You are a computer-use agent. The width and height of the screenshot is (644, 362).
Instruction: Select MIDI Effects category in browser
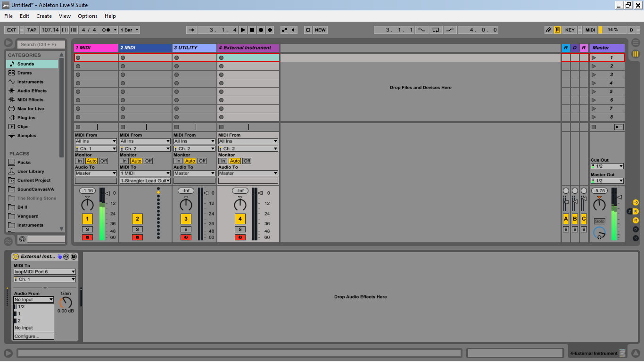(32, 100)
